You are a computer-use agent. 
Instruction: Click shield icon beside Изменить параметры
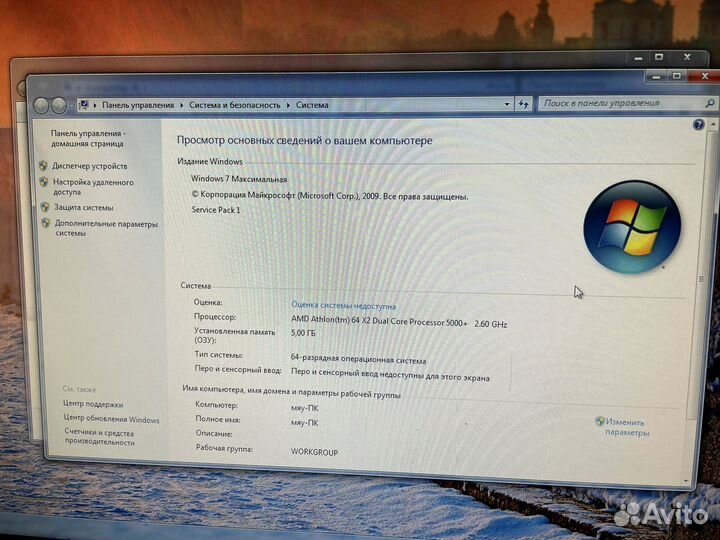(600, 422)
